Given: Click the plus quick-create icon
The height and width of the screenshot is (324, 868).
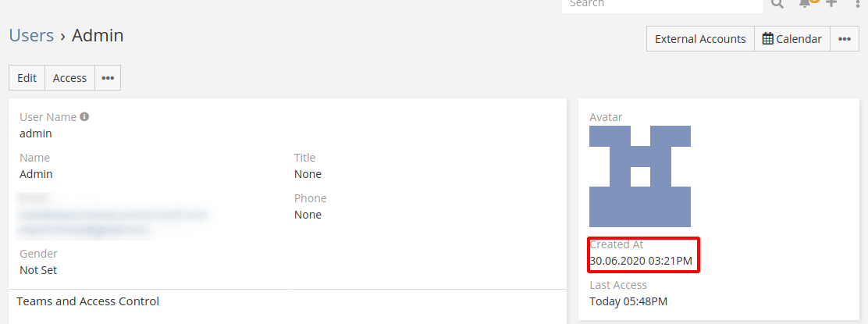Looking at the screenshot, I should [831, 4].
